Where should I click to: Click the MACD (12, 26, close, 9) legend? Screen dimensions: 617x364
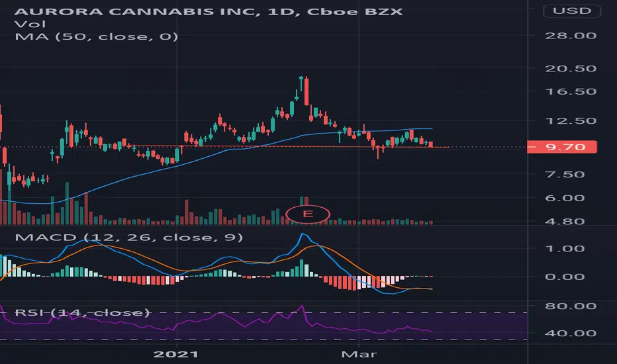tap(128, 238)
